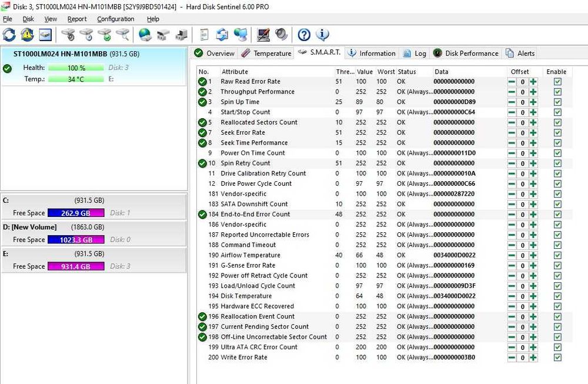Toggle Enable checkbox for SATA Downshift Count
Image resolution: width=588 pixels, height=384 pixels.
pos(557,205)
